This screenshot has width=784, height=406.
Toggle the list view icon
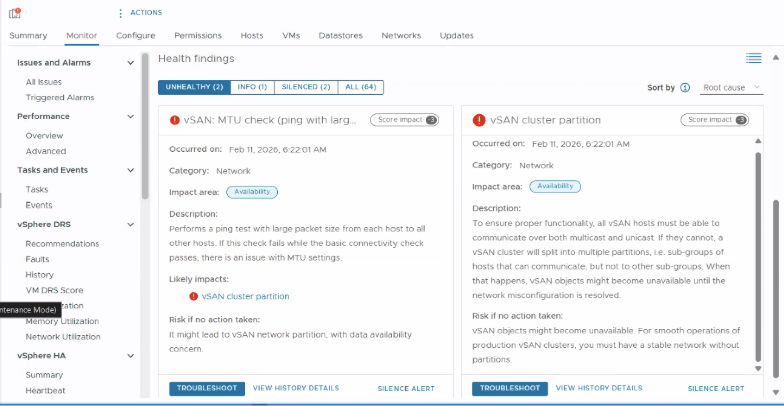754,58
